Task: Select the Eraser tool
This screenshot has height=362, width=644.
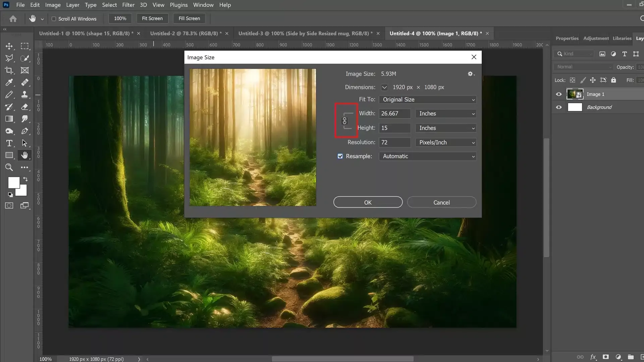Action: coord(24,107)
